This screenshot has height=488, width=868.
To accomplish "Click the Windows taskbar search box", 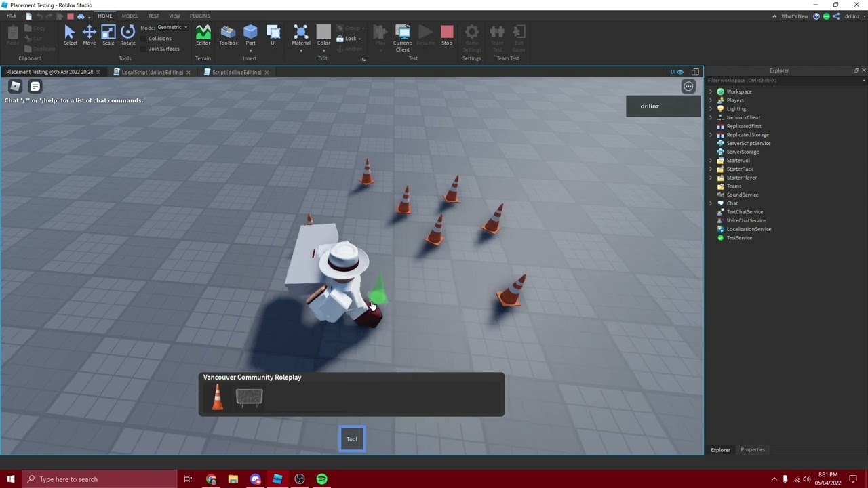I will 99,479.
